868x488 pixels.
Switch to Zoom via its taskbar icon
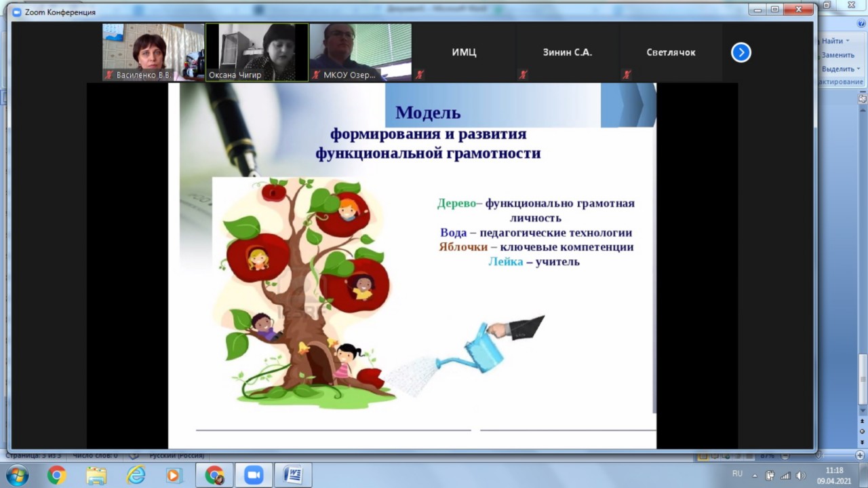[x=254, y=475]
